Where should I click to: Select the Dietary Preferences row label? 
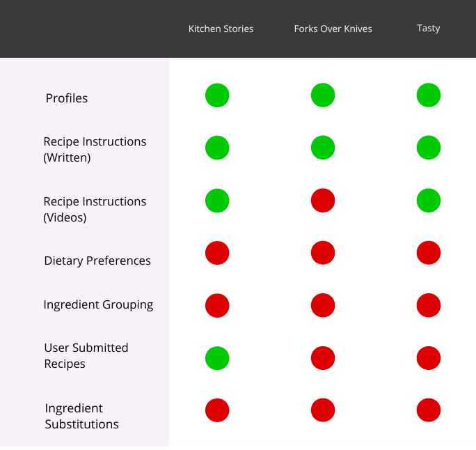(97, 261)
